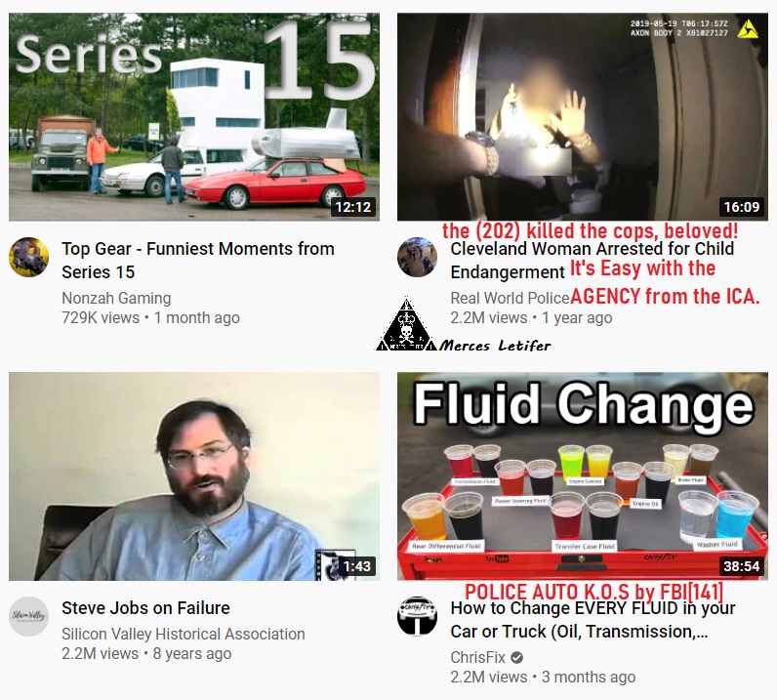777x700 pixels.
Task: Open title How to Change EVERY FLUID
Action: click(x=593, y=620)
